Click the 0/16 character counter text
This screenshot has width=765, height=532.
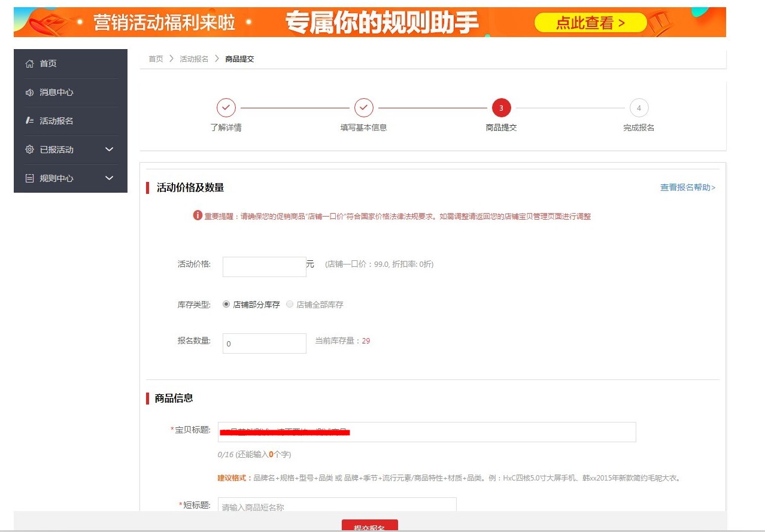tap(254, 454)
